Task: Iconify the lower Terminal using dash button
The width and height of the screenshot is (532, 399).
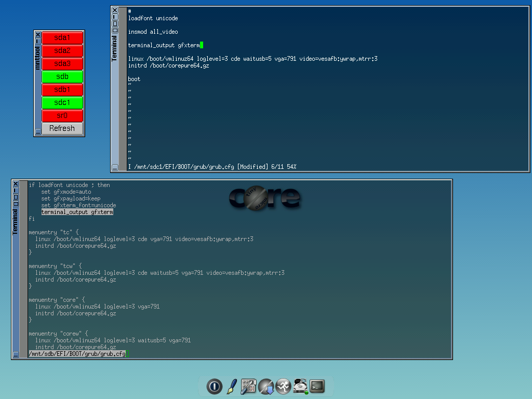Action: [x=15, y=190]
